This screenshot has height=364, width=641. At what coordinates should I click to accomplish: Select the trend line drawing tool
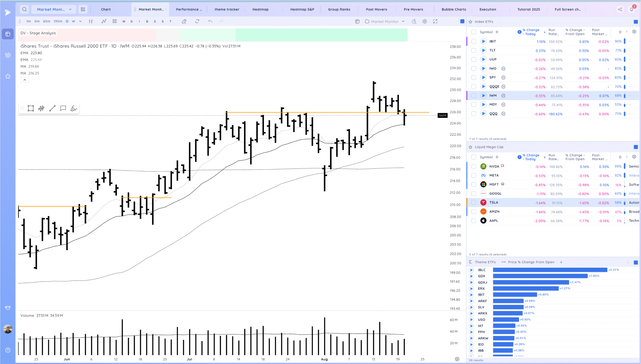pos(52,108)
